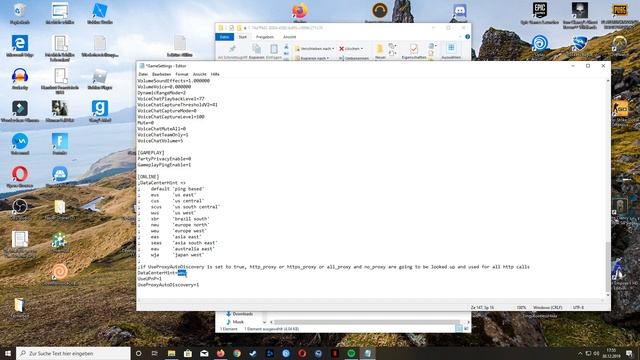Open the Garry's Mod desktop icon
The image size is (640, 360).
point(100,111)
